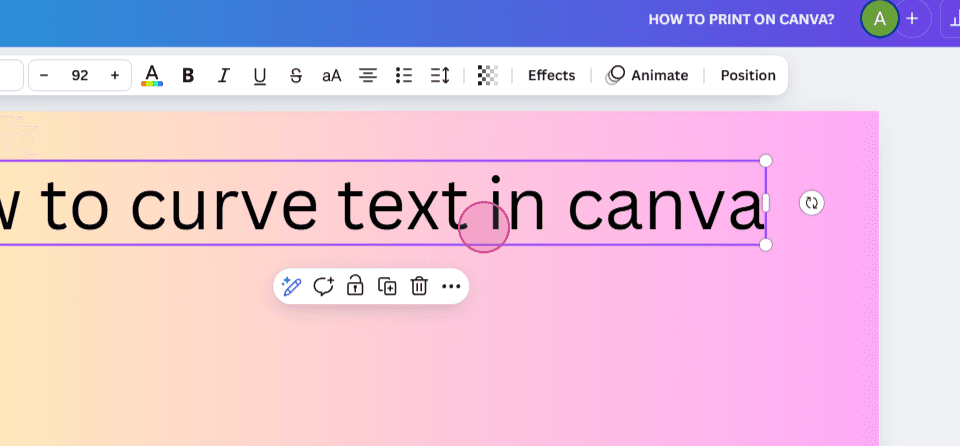This screenshot has width=960, height=446.
Task: Decrease font size with minus button
Action: (x=44, y=75)
